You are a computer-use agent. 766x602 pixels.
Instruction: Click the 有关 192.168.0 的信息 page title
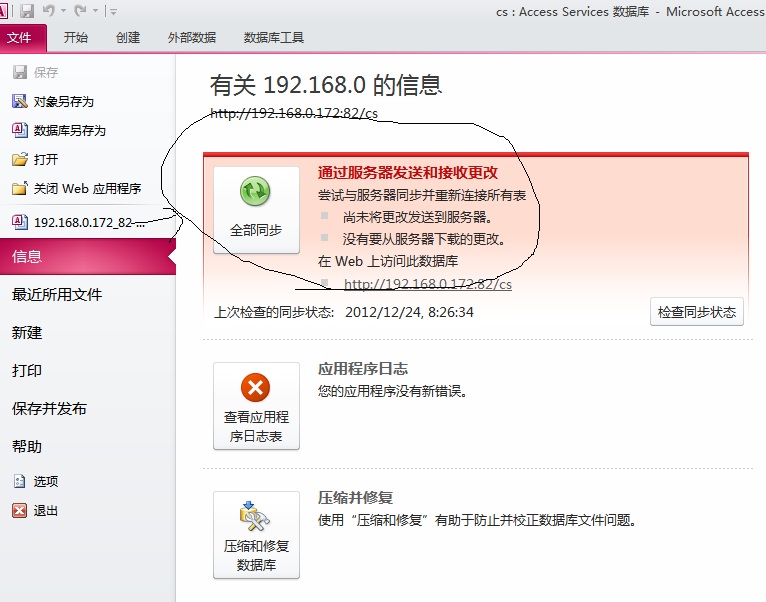pyautogui.click(x=326, y=85)
